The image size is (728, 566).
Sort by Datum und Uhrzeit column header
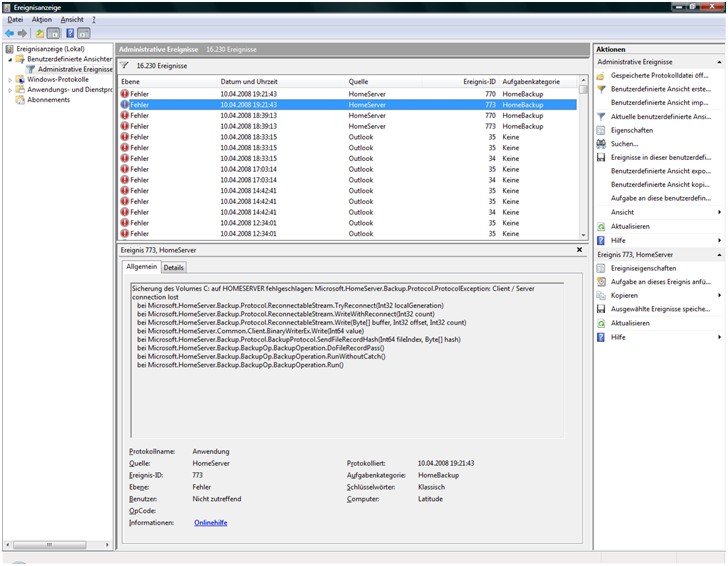click(x=281, y=82)
